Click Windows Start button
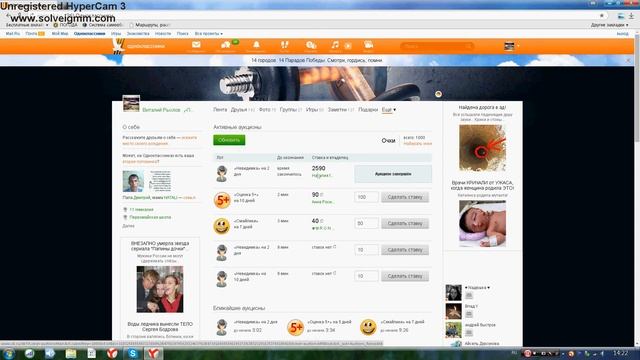 [x=9, y=353]
